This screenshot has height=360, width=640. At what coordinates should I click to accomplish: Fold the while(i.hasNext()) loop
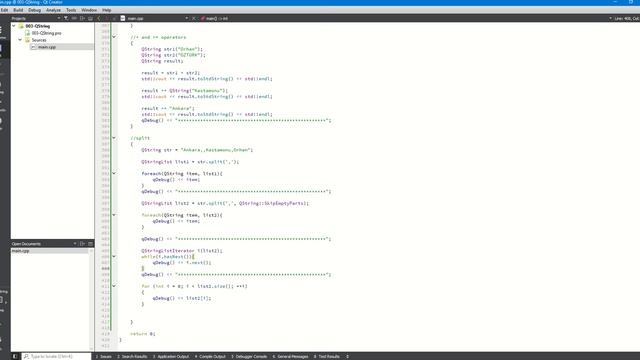114,257
